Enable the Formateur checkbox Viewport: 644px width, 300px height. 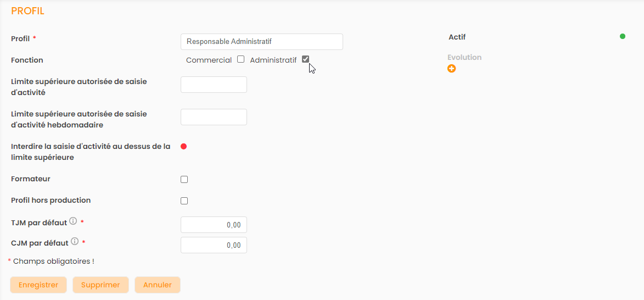coord(184,179)
